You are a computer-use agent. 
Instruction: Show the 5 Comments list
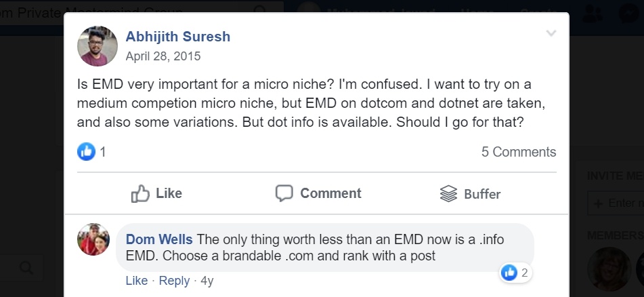click(519, 152)
